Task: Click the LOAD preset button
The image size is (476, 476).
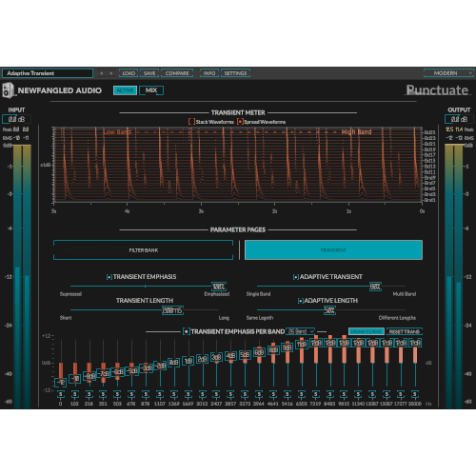Action: [129, 73]
